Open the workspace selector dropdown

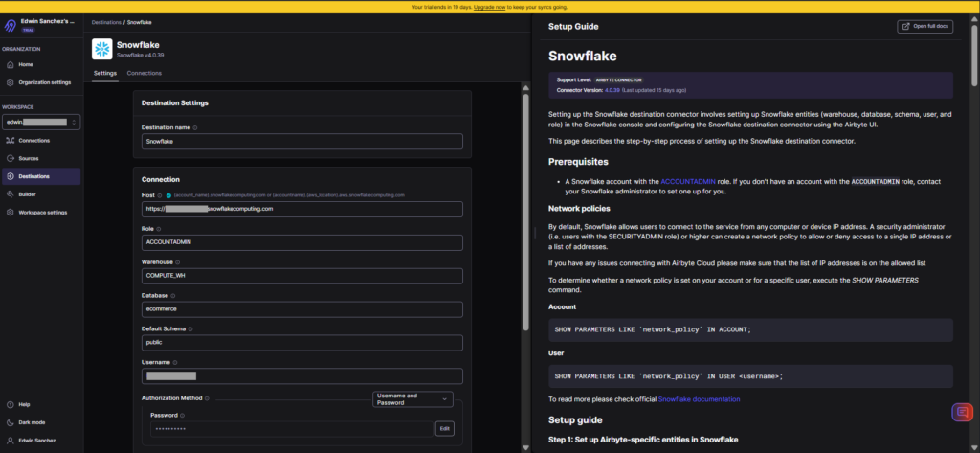41,122
